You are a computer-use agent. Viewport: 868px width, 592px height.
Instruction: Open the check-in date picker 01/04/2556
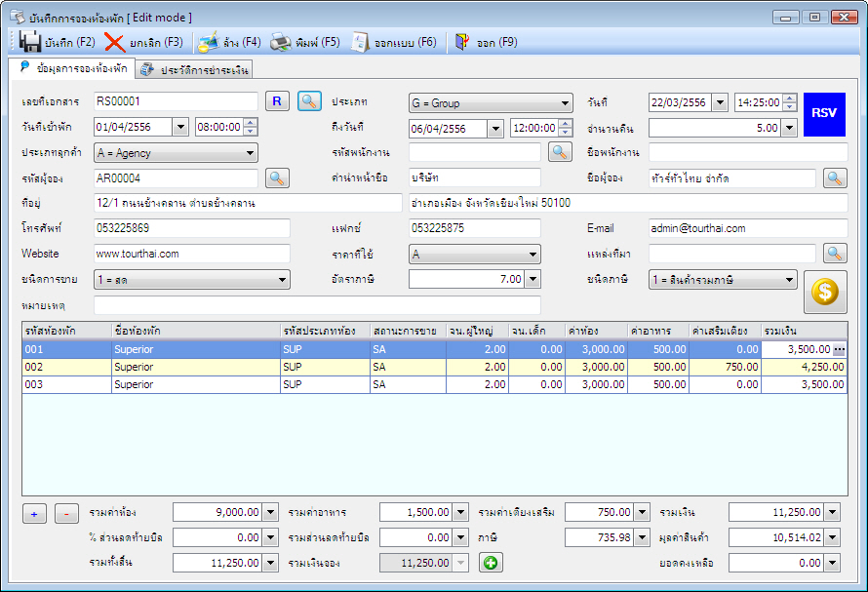pos(180,127)
